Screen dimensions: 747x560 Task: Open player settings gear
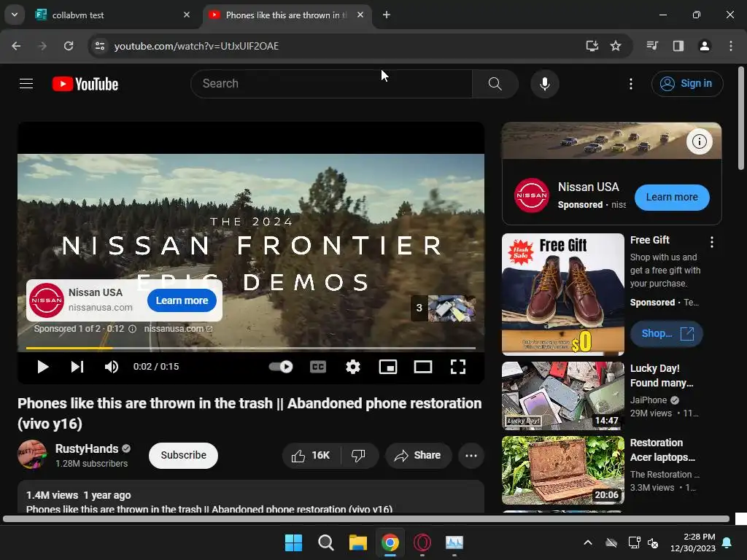pos(353,367)
